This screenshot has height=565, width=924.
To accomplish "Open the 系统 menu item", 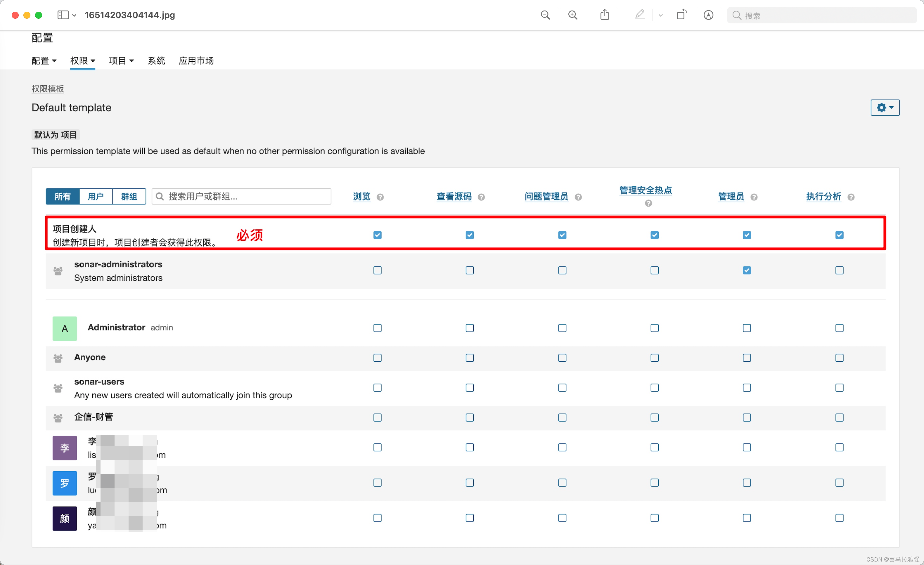I will 156,61.
